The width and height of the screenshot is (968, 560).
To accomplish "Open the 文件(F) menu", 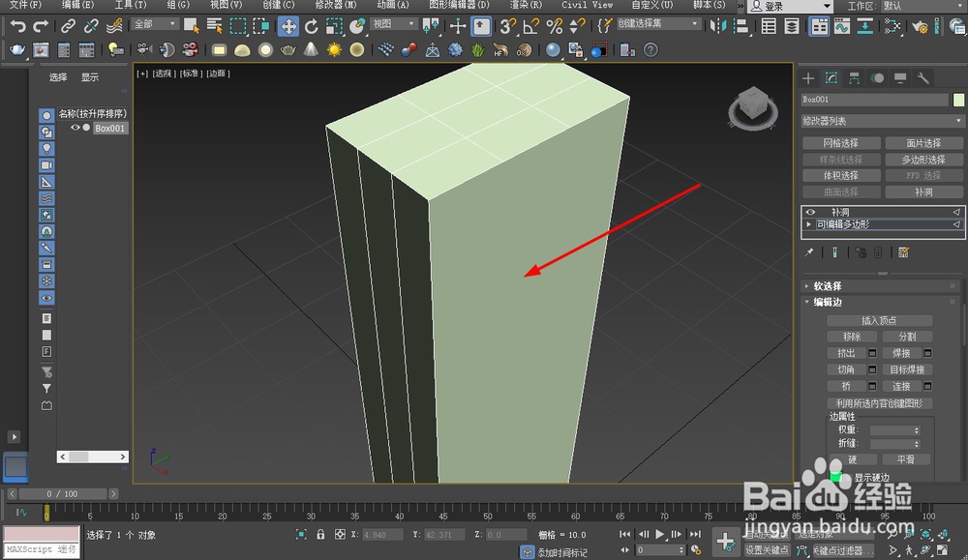I will point(25,5).
